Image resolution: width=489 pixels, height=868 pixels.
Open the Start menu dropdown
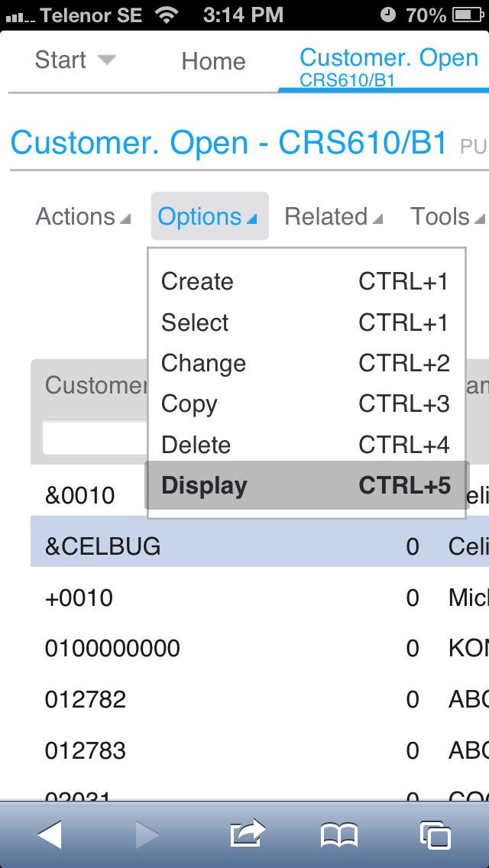pos(74,60)
